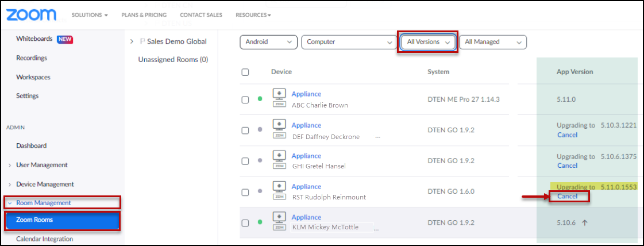Click the System column header
This screenshot has height=246, width=644.
[438, 72]
